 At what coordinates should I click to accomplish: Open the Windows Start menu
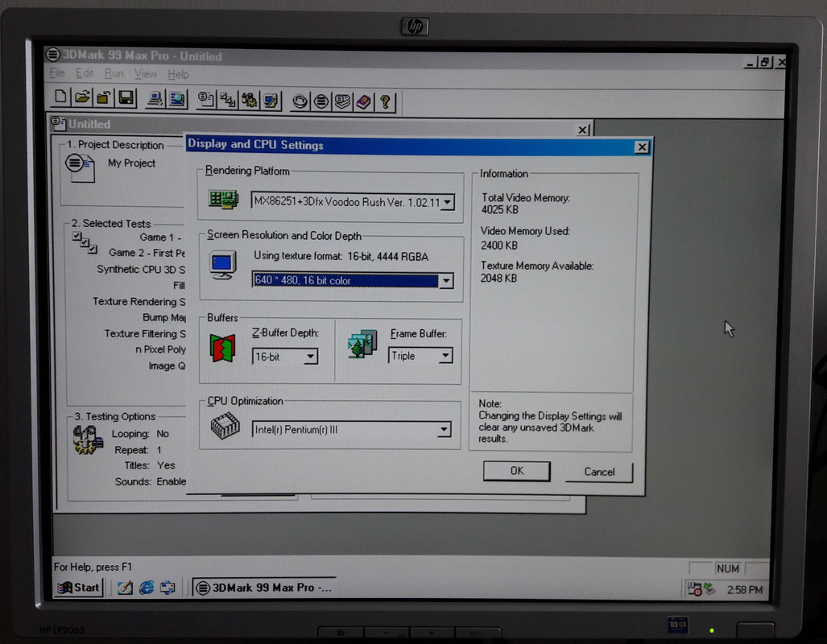(78, 587)
